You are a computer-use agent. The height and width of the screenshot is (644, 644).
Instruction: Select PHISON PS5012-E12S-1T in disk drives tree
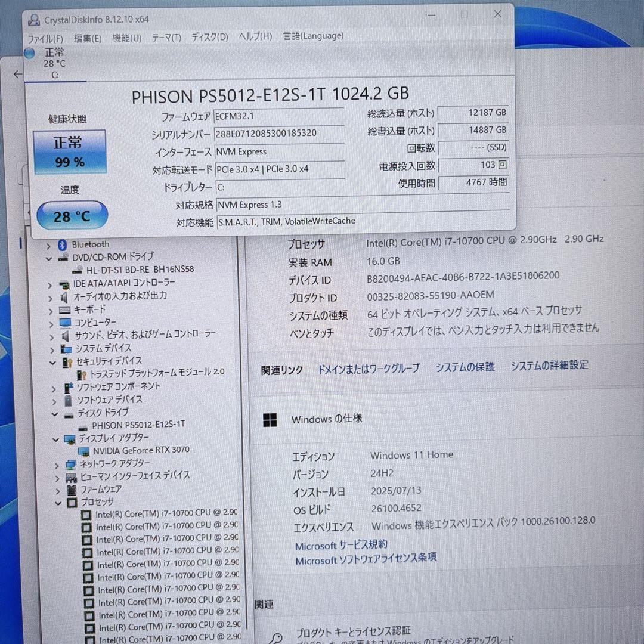[x=138, y=425]
